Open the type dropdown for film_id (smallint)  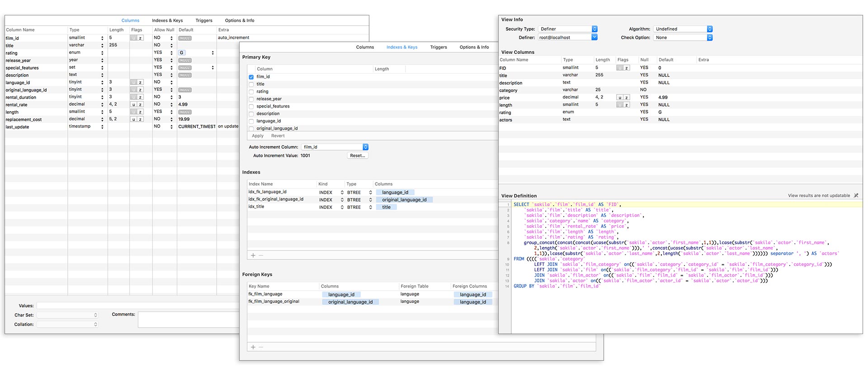point(102,38)
